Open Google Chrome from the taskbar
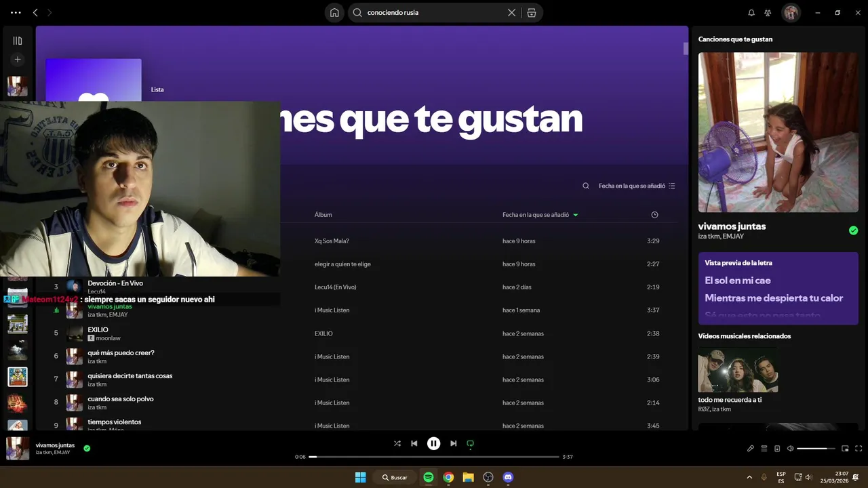 448,477
